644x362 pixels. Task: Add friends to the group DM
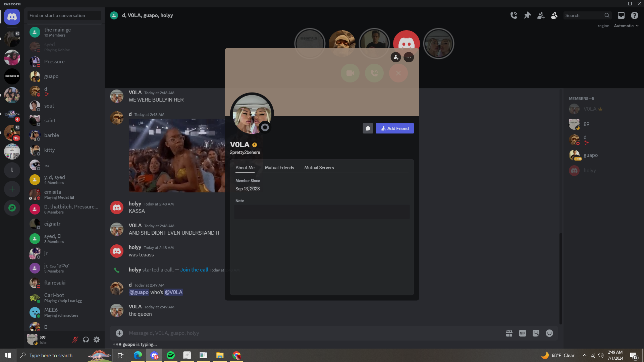point(541,15)
